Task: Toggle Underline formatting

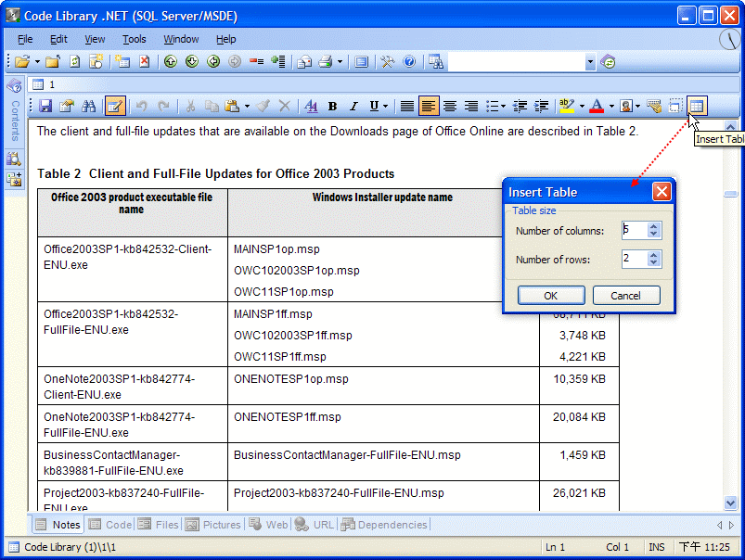Action: (375, 106)
